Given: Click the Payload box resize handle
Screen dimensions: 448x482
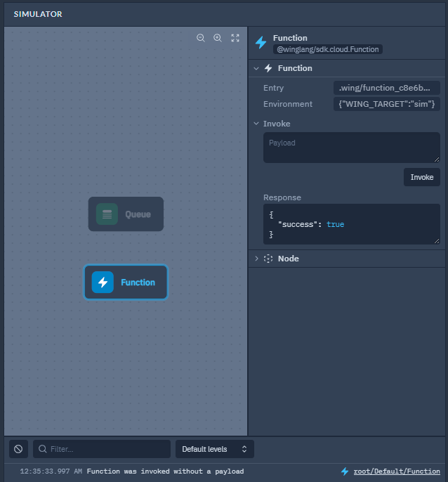Looking at the screenshot, I should [437, 159].
